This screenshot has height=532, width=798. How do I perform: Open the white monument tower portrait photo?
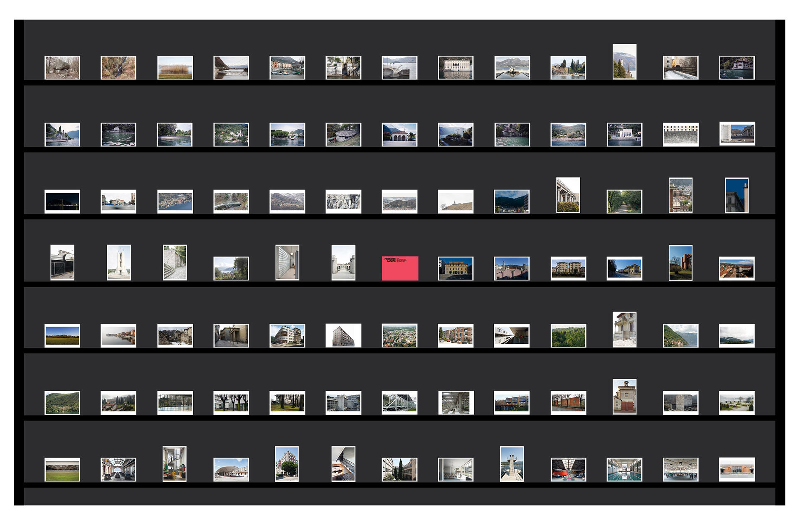coord(119,262)
